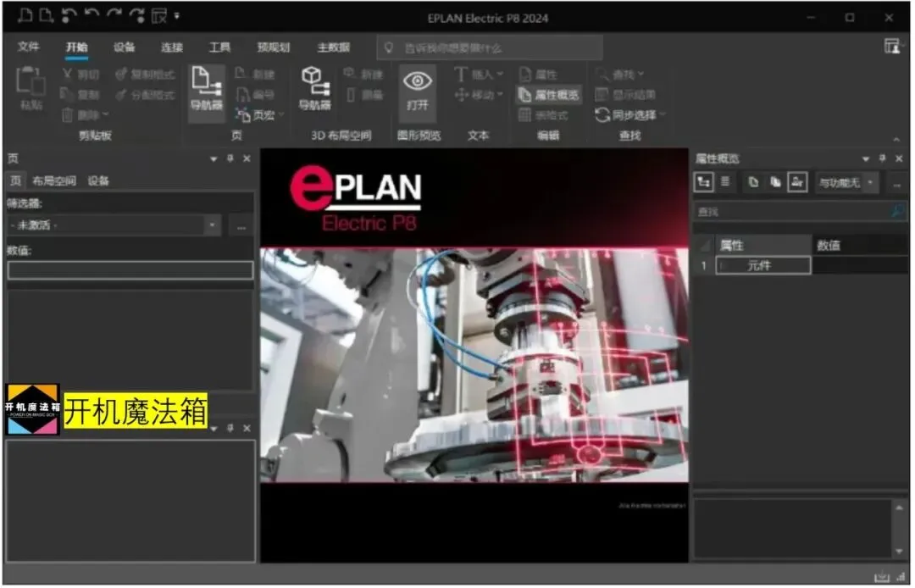
Task: Open the 主数据 ribbon tab
Action: click(334, 47)
